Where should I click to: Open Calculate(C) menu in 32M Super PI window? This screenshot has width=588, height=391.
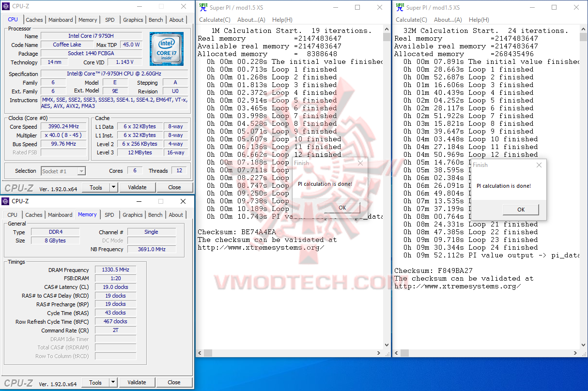click(x=411, y=20)
